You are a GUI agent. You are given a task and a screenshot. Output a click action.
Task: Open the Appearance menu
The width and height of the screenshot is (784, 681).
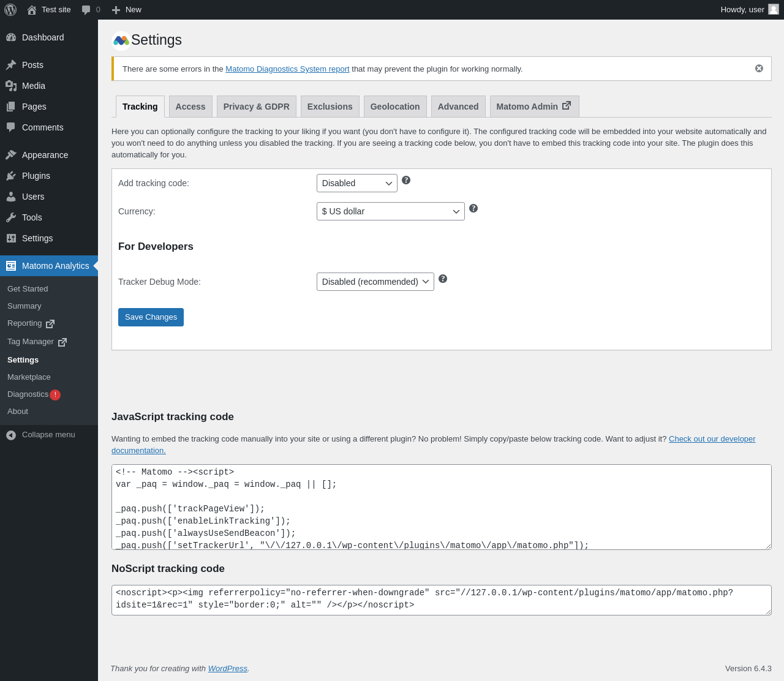click(x=49, y=155)
